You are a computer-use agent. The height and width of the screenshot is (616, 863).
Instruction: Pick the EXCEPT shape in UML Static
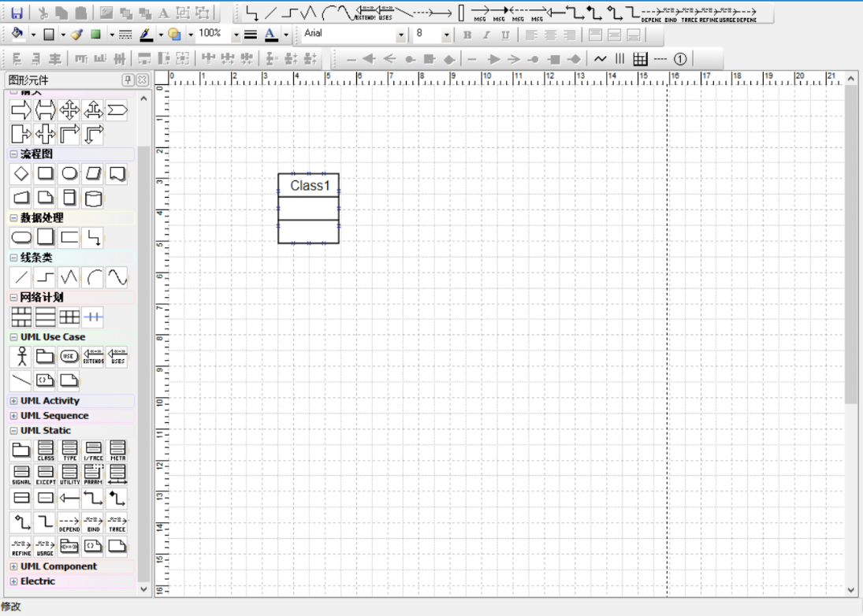pyautogui.click(x=46, y=474)
